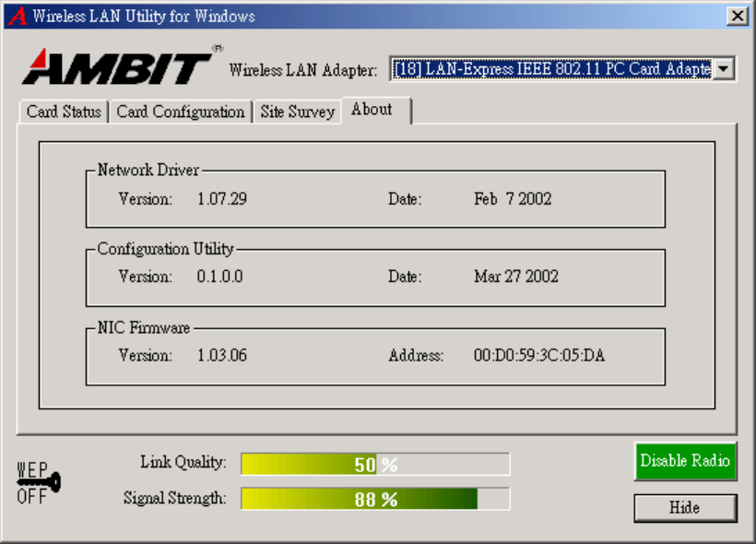Click NIC firmware version 1.03.06
756x544 pixels.
(222, 355)
